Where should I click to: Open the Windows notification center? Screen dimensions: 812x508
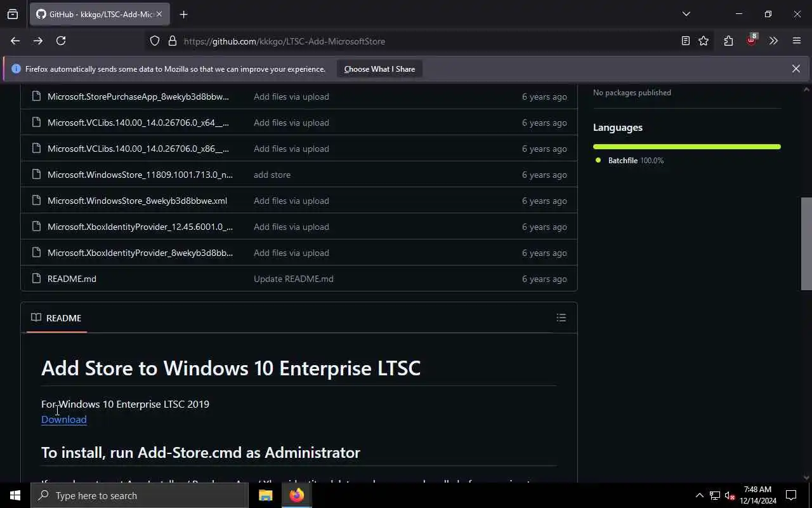point(791,495)
